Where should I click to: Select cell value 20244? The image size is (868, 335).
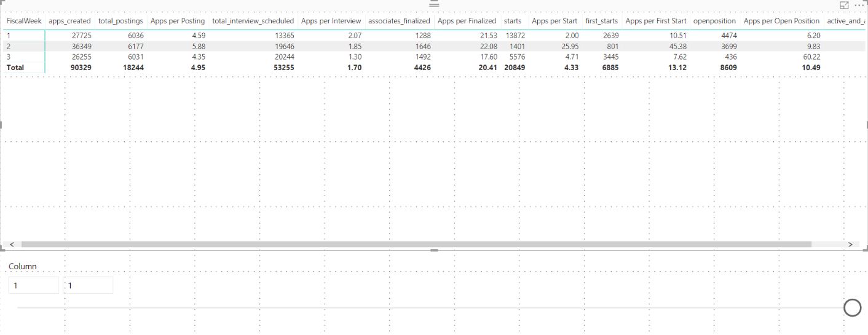(x=283, y=57)
